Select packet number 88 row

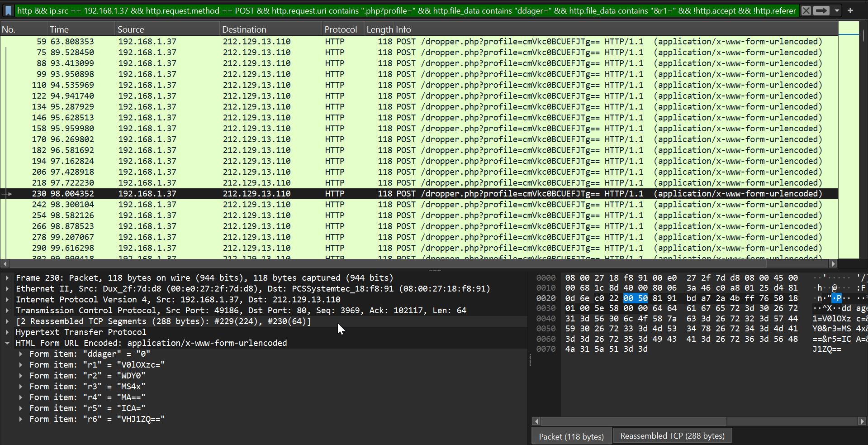pos(419,63)
